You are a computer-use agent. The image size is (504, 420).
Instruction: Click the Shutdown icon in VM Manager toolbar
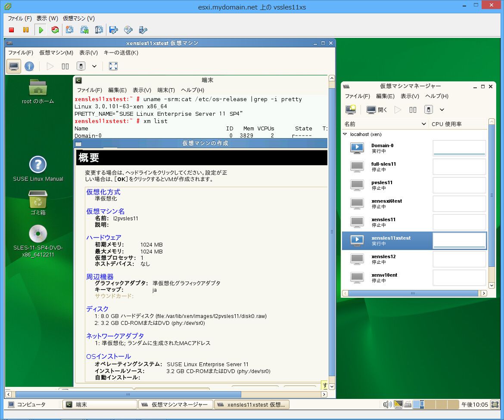[429, 109]
